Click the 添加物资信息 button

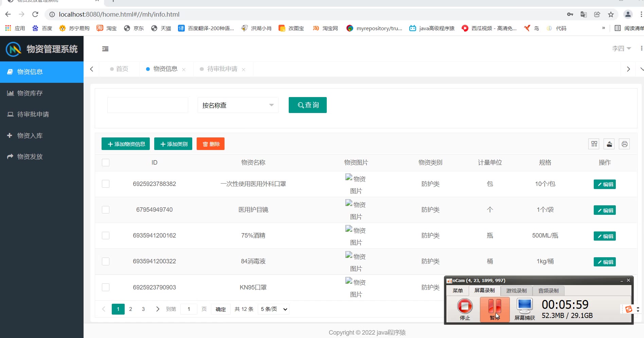coord(126,144)
